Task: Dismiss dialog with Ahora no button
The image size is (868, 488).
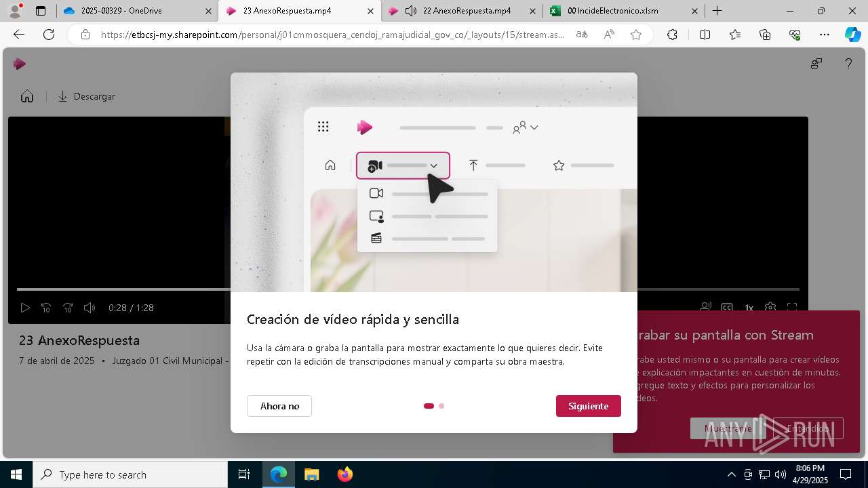Action: click(x=279, y=406)
